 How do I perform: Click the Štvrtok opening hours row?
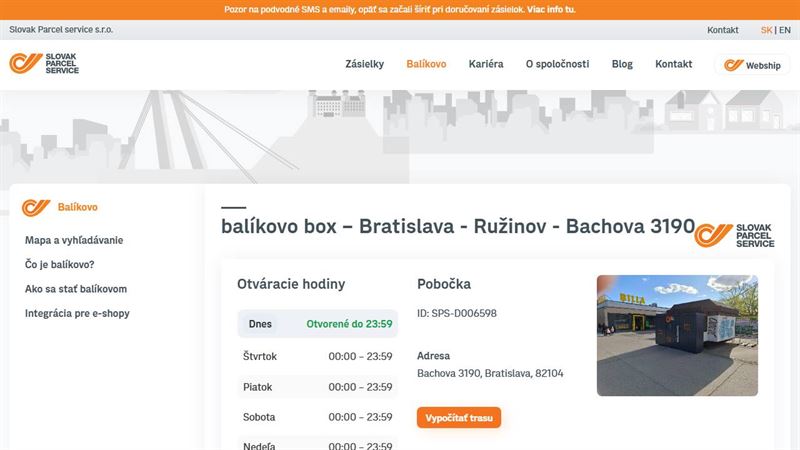(x=317, y=356)
